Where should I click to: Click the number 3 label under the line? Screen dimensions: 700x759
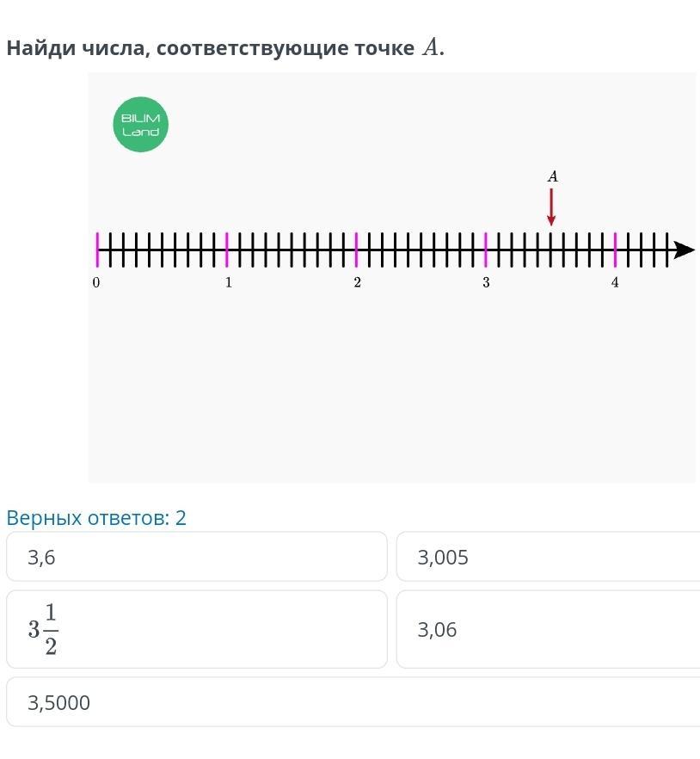pos(486,282)
